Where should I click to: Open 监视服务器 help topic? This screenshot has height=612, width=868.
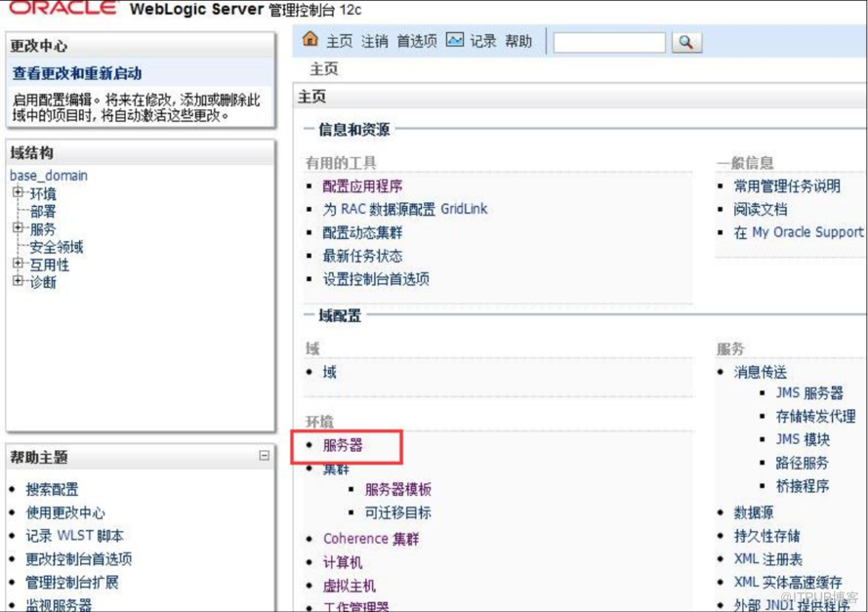(x=59, y=604)
